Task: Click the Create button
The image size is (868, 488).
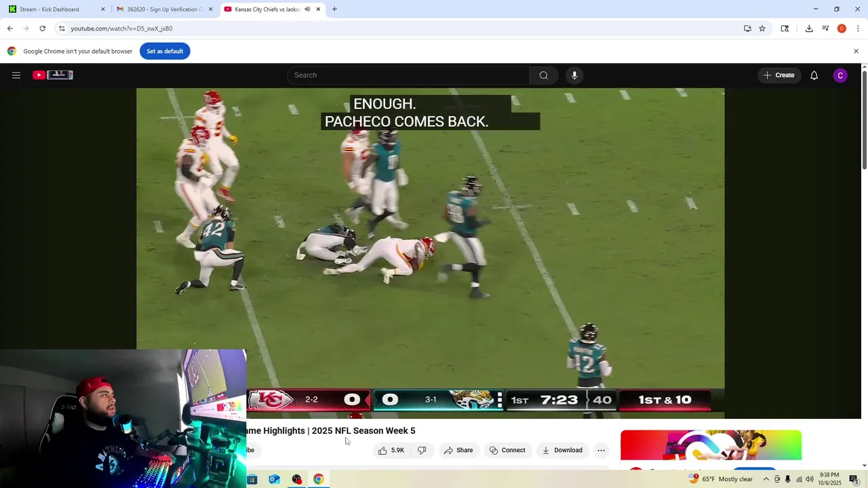Action: (778, 75)
